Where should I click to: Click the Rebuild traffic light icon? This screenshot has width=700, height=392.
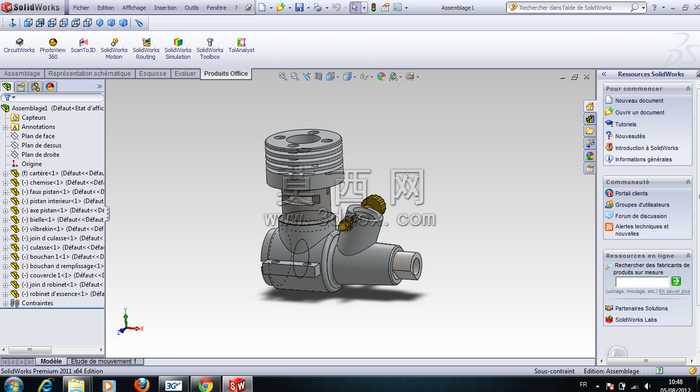(373, 8)
